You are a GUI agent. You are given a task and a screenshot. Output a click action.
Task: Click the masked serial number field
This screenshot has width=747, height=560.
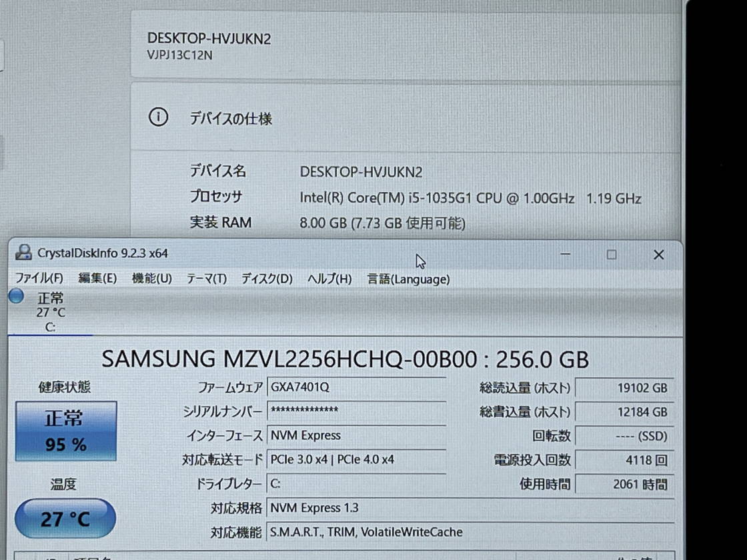(356, 411)
